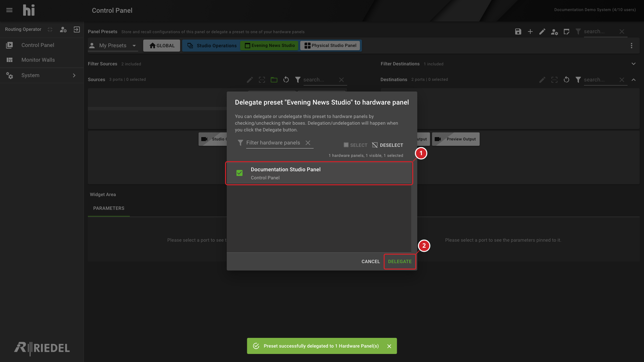Click the Routing Operator role label
Screen dimensions: 644x362
point(23,29)
